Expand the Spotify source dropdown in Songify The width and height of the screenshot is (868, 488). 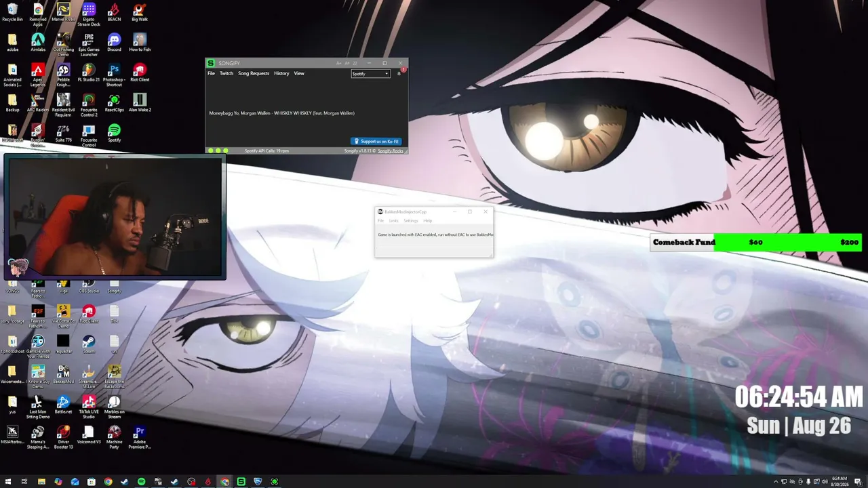370,74
